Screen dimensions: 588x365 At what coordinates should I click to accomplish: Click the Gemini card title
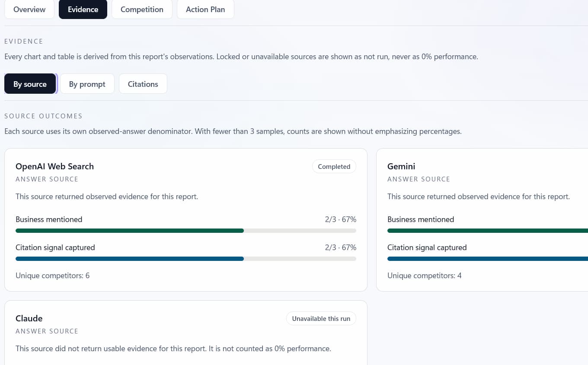click(401, 166)
